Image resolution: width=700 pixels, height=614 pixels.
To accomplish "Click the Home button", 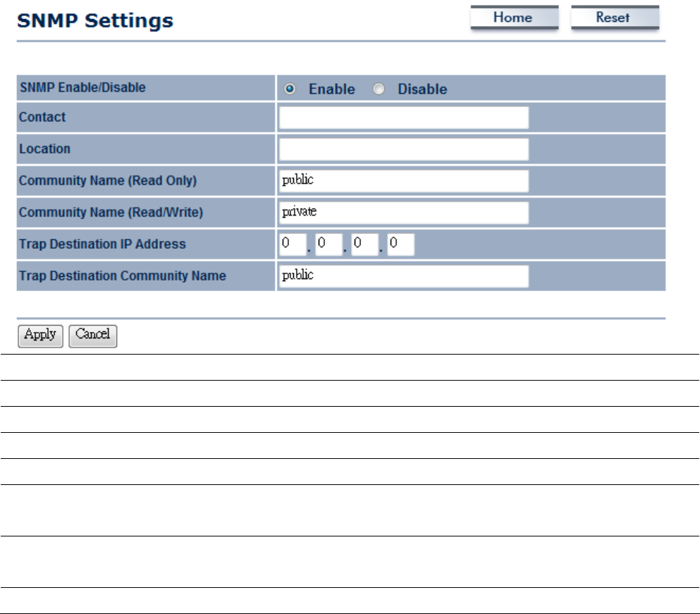I will pos(515,18).
